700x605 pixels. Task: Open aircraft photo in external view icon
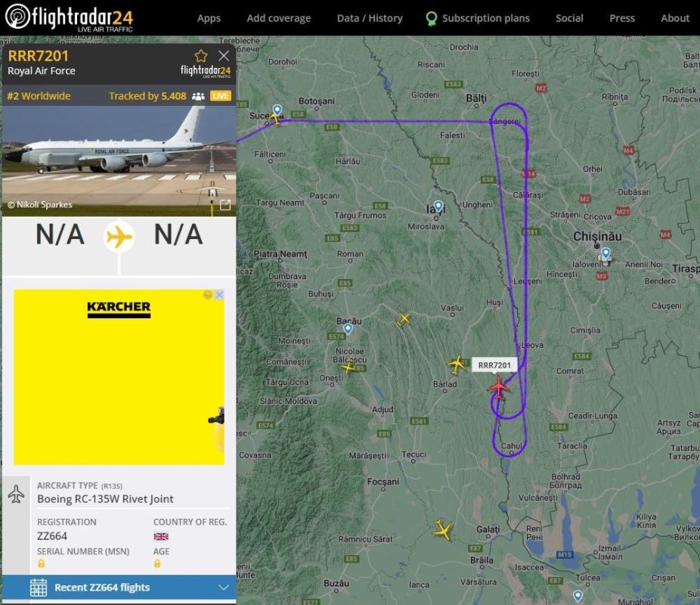(x=225, y=205)
